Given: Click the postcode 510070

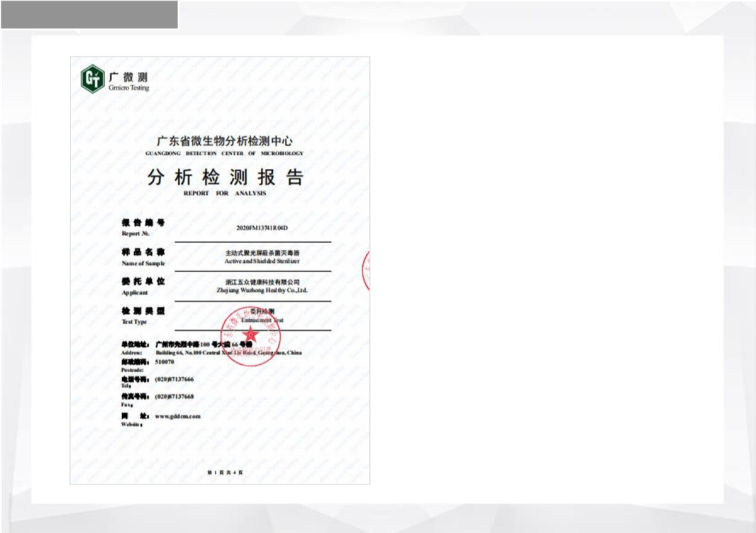Looking at the screenshot, I should tap(164, 362).
